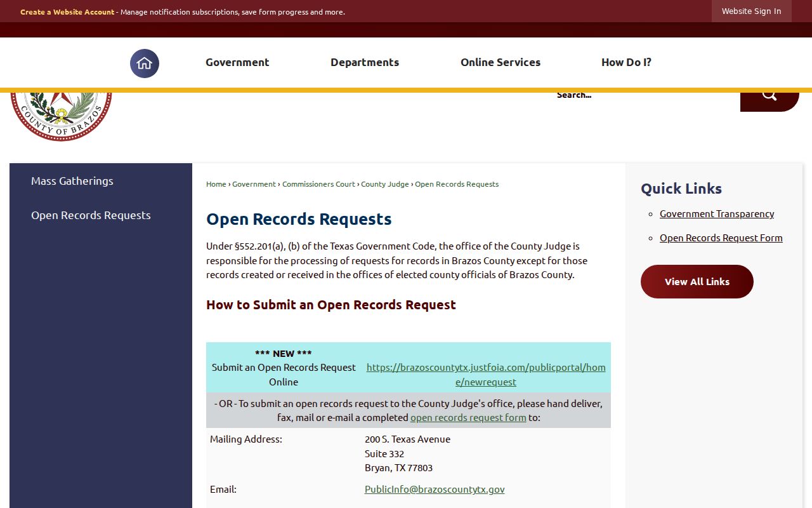Screen dimensions: 812x508
Task: Open the Open Records Request Form quick link
Action: tap(721, 238)
